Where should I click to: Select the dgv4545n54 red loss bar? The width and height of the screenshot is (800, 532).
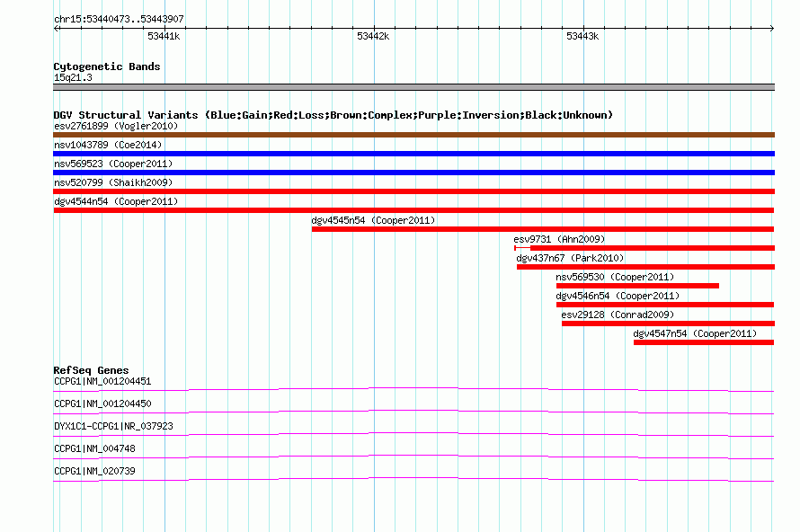(543, 229)
